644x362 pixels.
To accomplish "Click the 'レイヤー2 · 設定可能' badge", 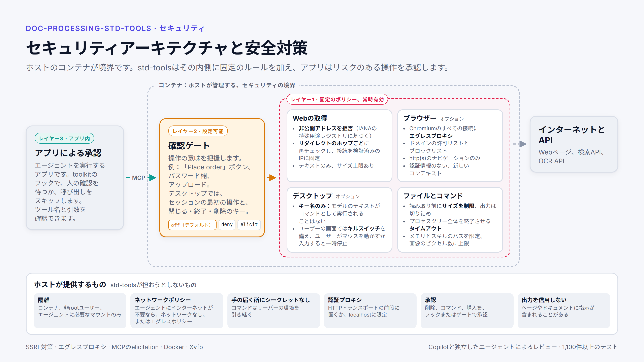I will tap(198, 131).
